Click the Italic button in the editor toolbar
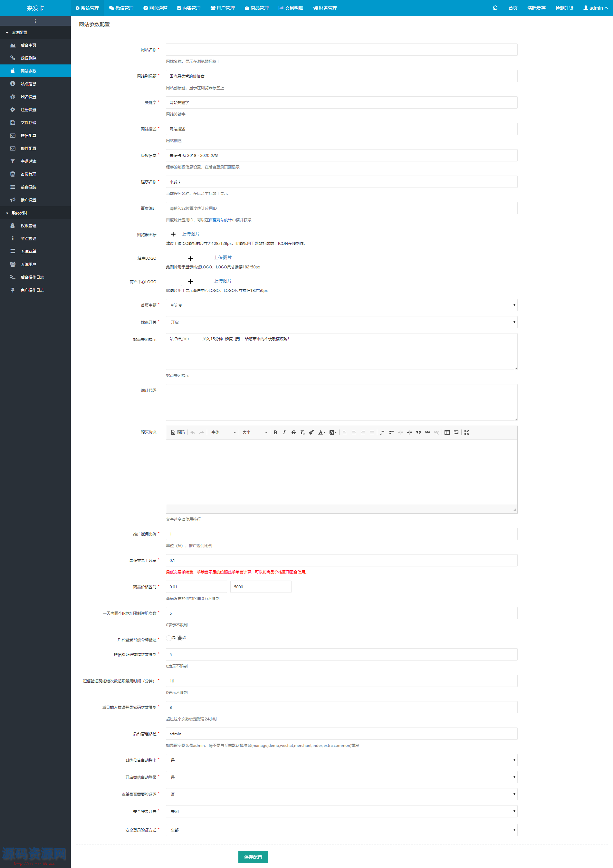This screenshot has height=868, width=613. 284,432
